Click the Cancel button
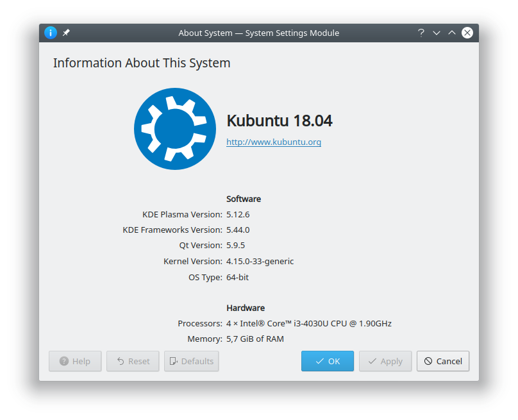 [x=443, y=361]
